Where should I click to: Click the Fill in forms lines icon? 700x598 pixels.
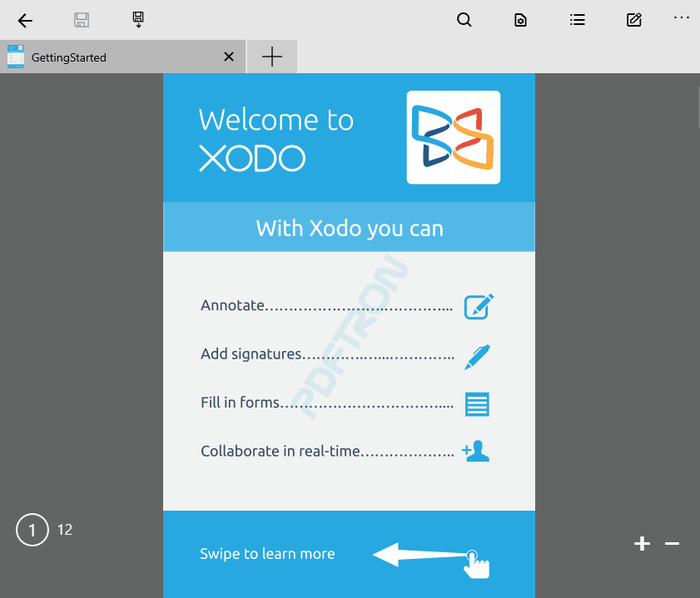[477, 404]
